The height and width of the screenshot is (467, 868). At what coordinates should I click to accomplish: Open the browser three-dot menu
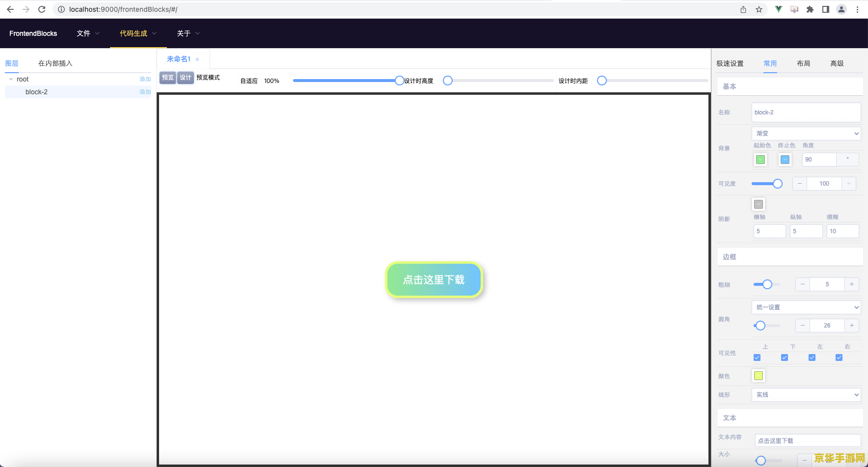tap(857, 9)
